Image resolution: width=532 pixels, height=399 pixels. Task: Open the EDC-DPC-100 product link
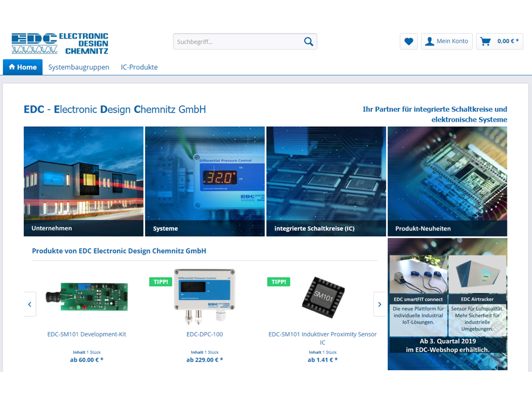tap(204, 334)
